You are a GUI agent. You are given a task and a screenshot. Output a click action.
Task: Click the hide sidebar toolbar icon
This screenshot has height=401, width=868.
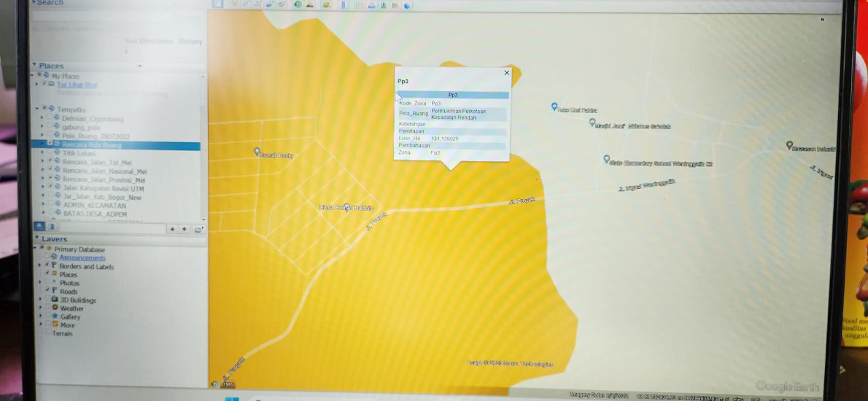click(218, 4)
